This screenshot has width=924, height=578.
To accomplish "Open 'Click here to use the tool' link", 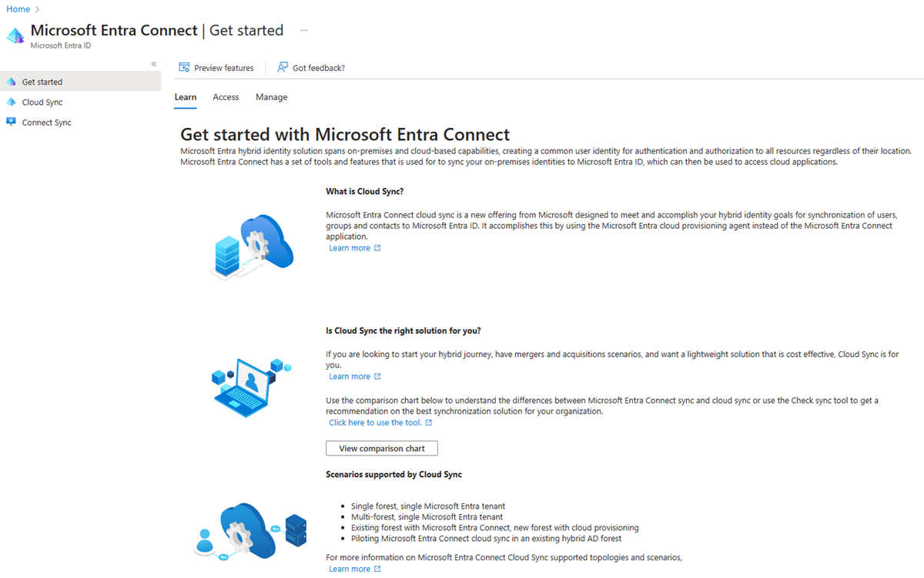I will (x=375, y=422).
